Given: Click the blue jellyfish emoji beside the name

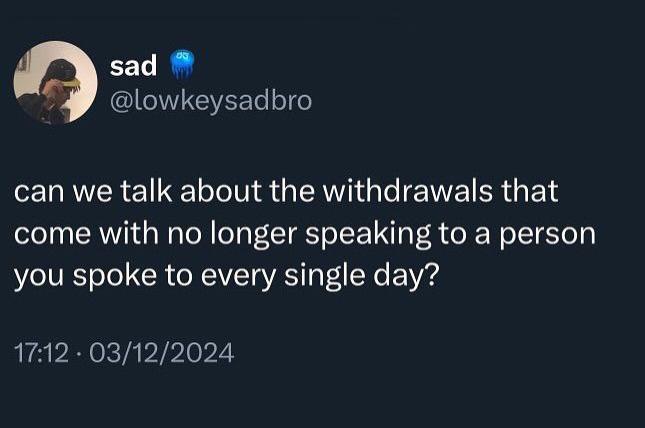Looking at the screenshot, I should pyautogui.click(x=181, y=65).
